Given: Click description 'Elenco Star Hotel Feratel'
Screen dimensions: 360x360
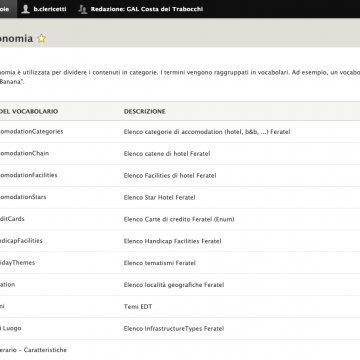Looking at the screenshot, I should coord(160,197).
